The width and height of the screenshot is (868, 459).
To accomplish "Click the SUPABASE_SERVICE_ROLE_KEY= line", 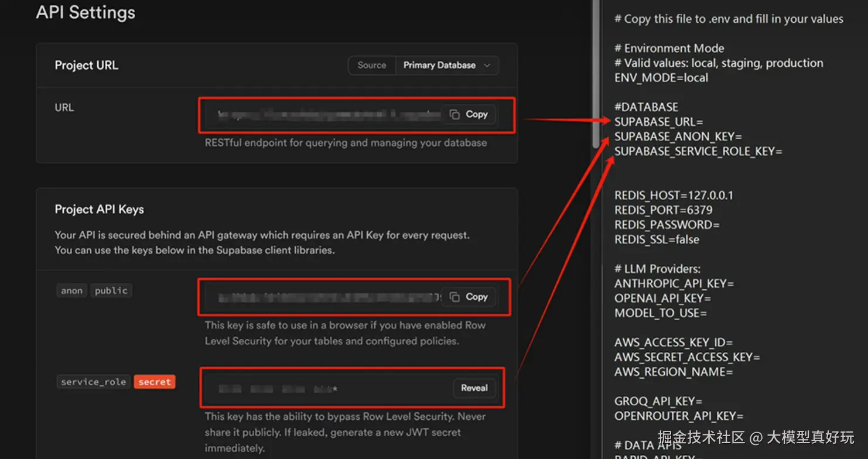I will click(x=698, y=151).
